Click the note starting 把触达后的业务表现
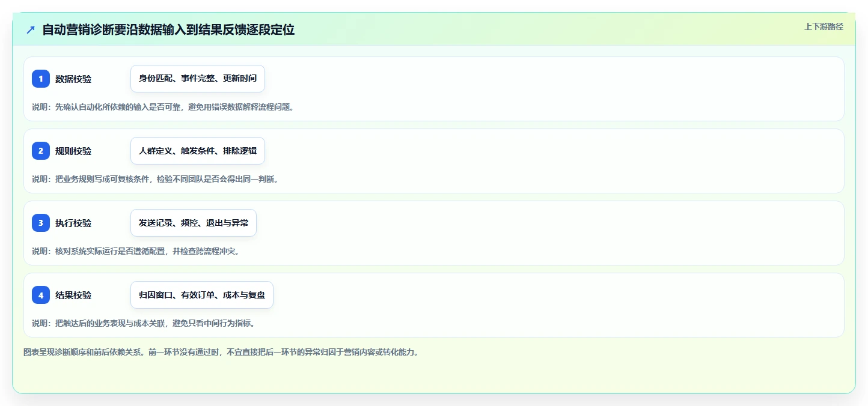Viewport: 868px width, 406px height. (144, 323)
